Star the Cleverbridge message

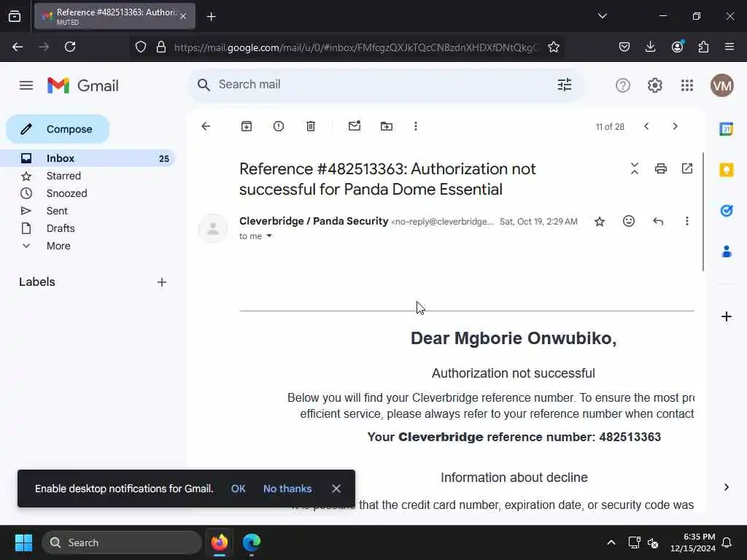tap(600, 222)
